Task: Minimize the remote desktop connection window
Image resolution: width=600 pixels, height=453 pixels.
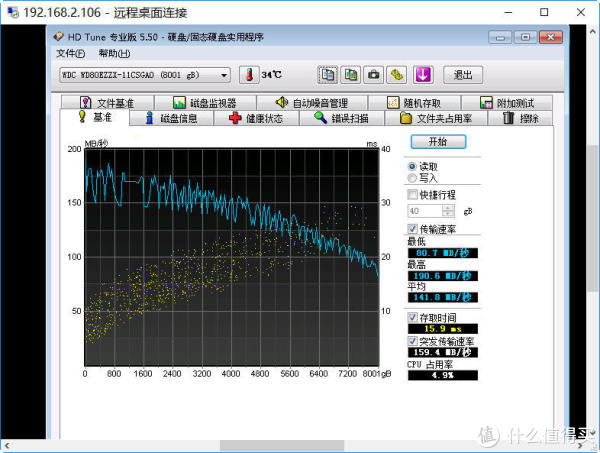Action: point(508,13)
